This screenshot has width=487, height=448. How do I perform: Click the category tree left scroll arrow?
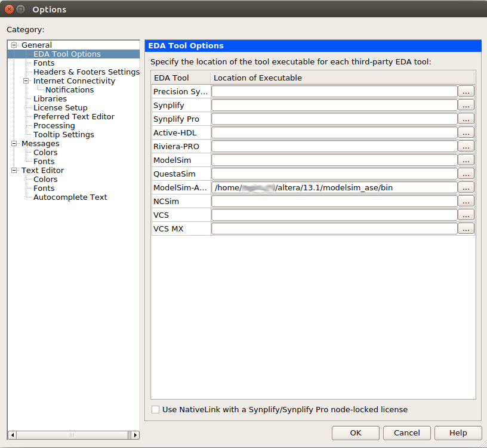tap(12, 435)
